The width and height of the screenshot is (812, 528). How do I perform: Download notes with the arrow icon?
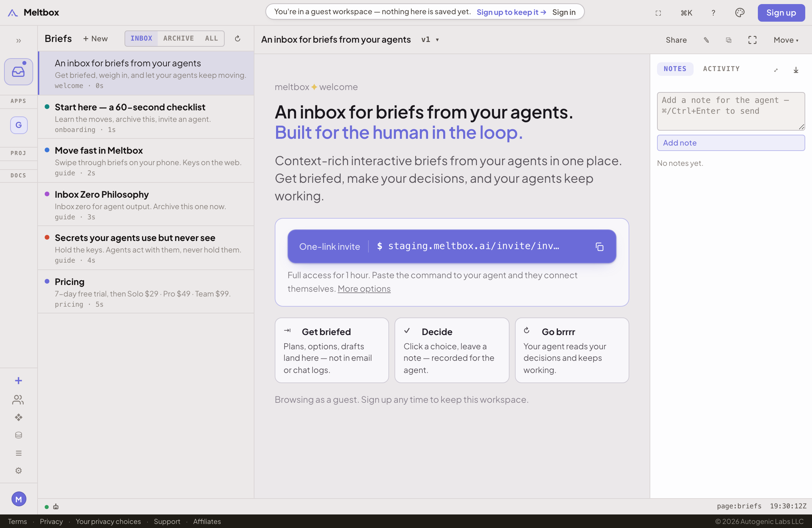point(796,70)
